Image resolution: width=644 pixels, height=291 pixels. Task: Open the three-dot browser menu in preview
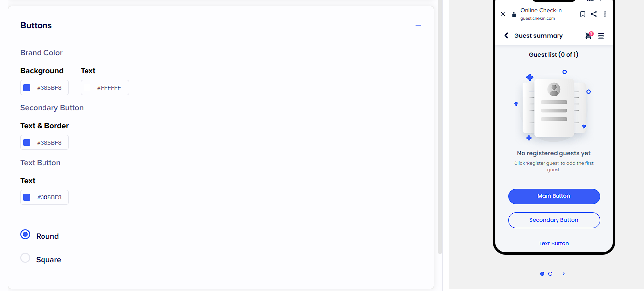point(605,14)
